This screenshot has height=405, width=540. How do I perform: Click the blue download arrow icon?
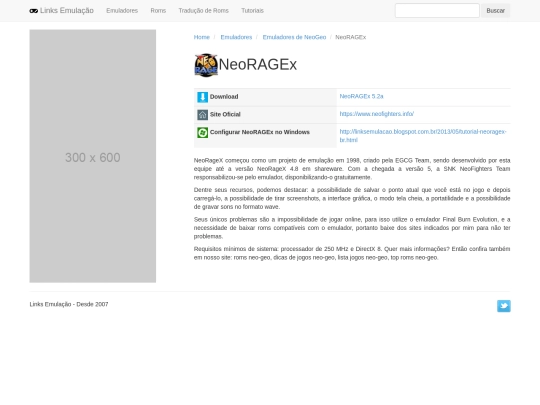(x=202, y=97)
